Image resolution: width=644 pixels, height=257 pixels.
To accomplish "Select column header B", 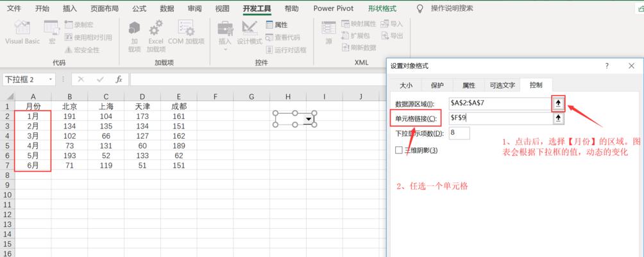I will coord(69,96).
